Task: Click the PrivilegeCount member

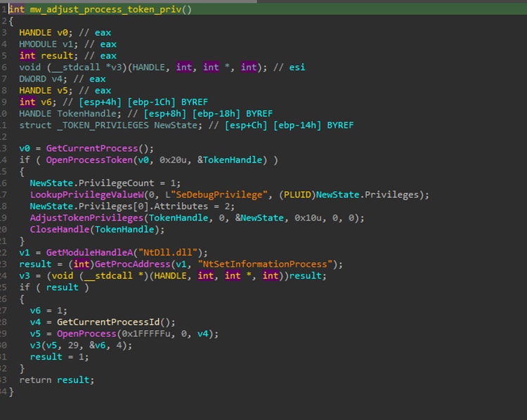Action: coord(116,183)
